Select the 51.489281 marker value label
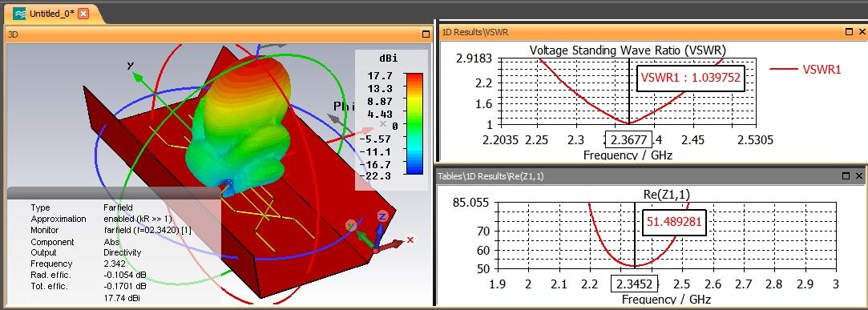The width and height of the screenshot is (868, 310). coord(674,222)
